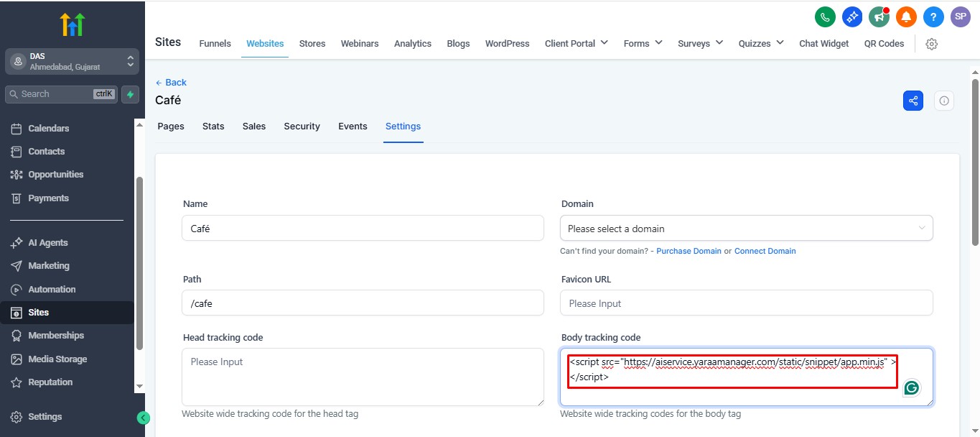Switch to the Blogs tab
980x437 pixels.
coord(458,44)
